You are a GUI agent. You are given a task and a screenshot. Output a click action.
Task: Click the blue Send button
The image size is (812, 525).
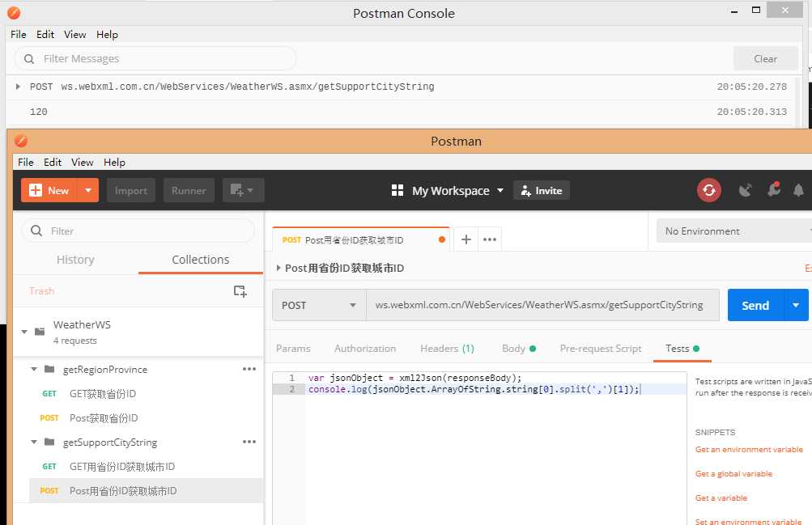755,305
